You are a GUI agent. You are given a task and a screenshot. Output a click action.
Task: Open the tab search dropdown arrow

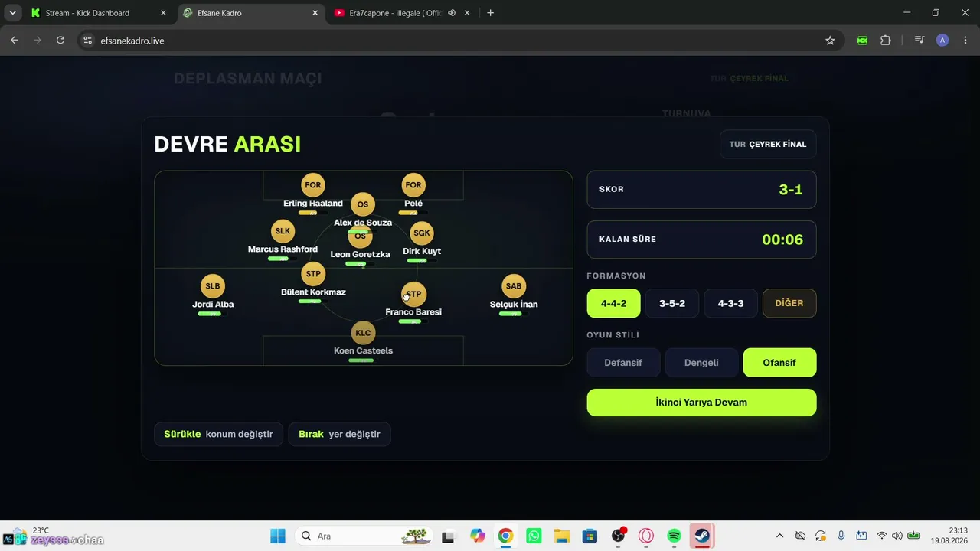[x=12, y=13]
